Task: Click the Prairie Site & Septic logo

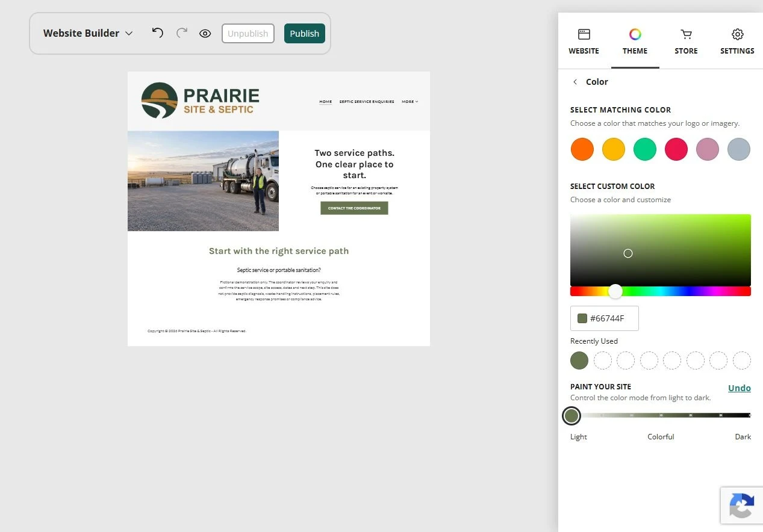Action: click(201, 101)
